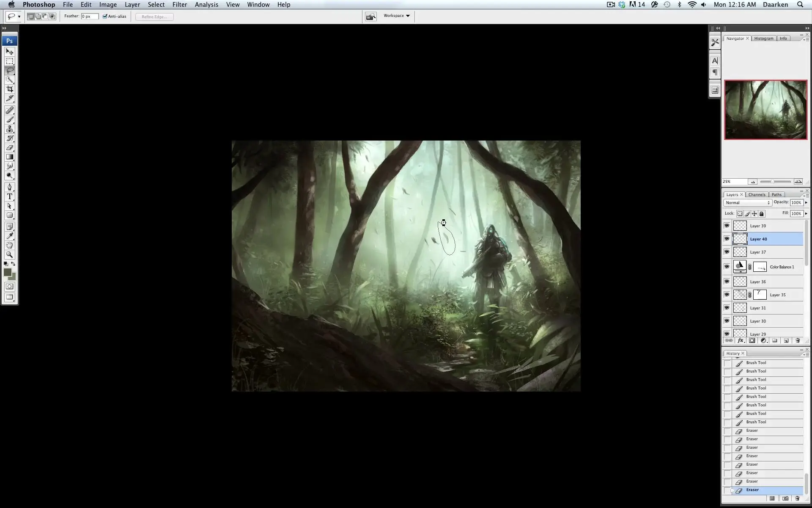Open Spotlight search in menu bar
Screen dimensions: 812x508
click(800, 5)
